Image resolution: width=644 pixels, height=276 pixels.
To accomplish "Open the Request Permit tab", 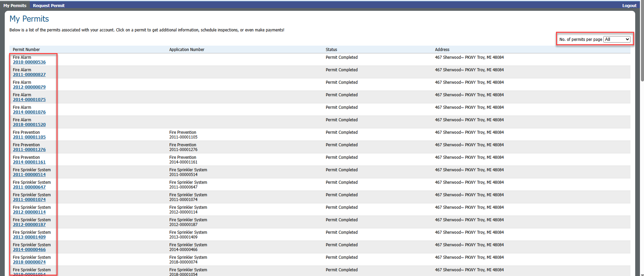I will click(49, 5).
